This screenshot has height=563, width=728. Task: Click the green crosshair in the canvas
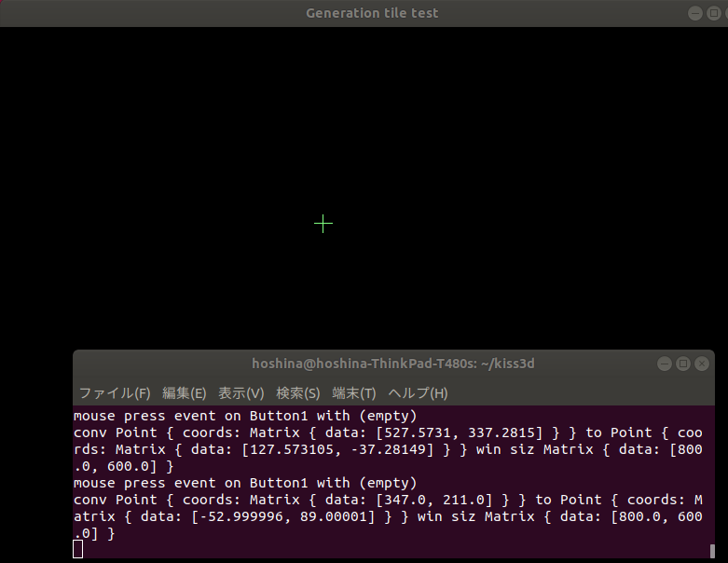point(323,224)
